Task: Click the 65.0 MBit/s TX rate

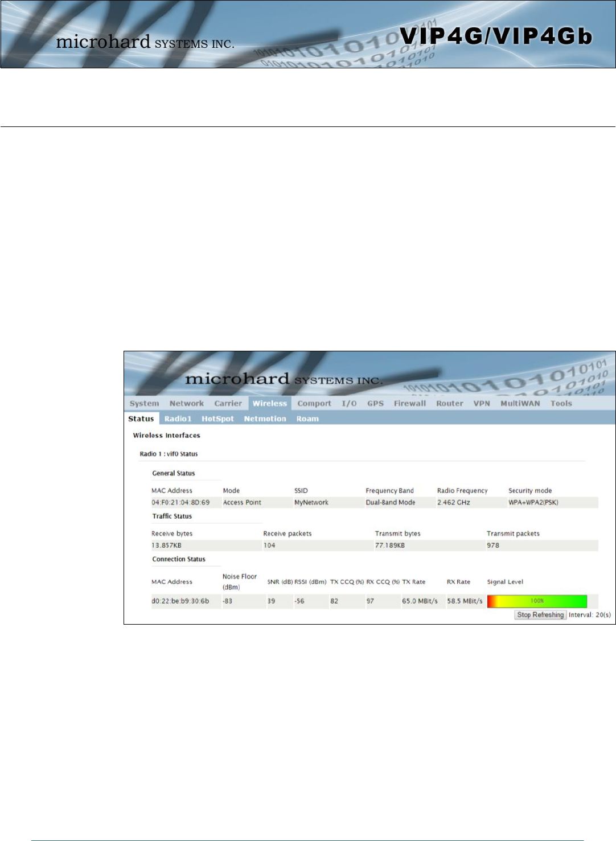Action: tap(420, 601)
